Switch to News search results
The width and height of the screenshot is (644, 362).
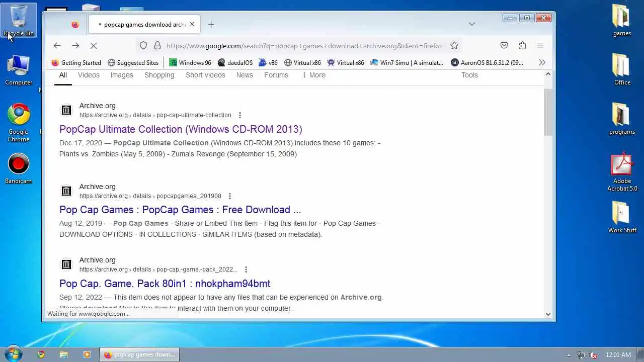pyautogui.click(x=245, y=75)
